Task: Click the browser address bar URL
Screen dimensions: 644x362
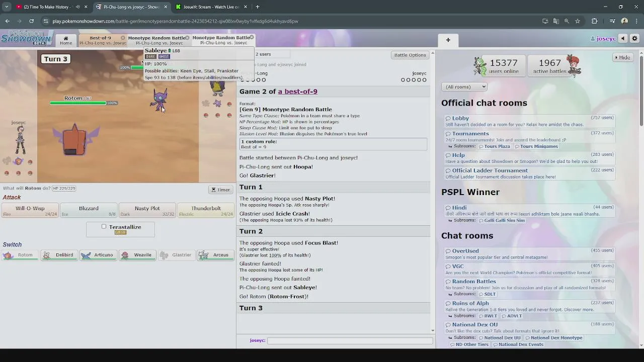Action: point(175,21)
